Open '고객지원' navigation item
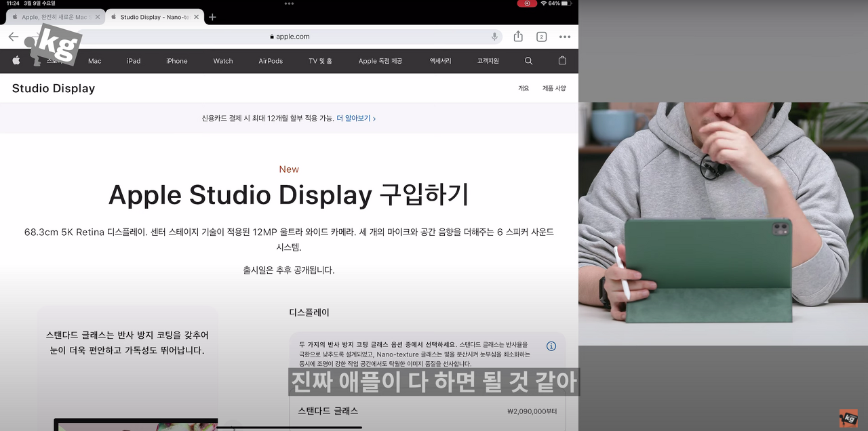The image size is (868, 431). [488, 61]
